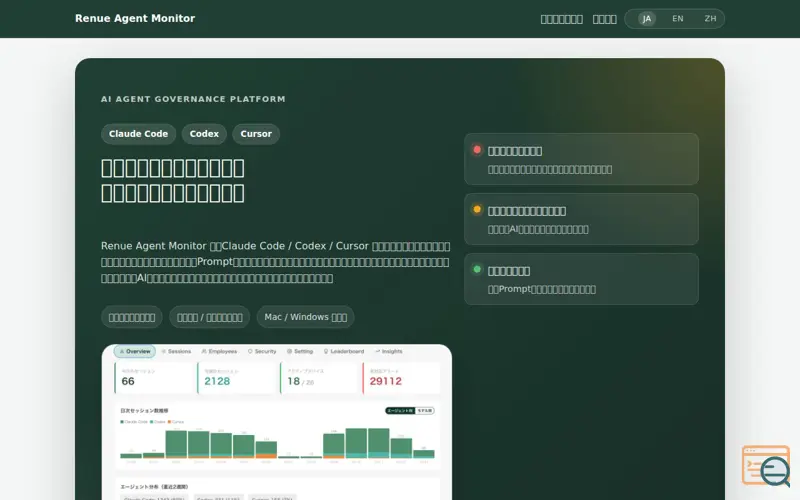Click the 日次セッション数推移 chart title
Screen dimensions: 800x500
pyautogui.click(x=144, y=411)
